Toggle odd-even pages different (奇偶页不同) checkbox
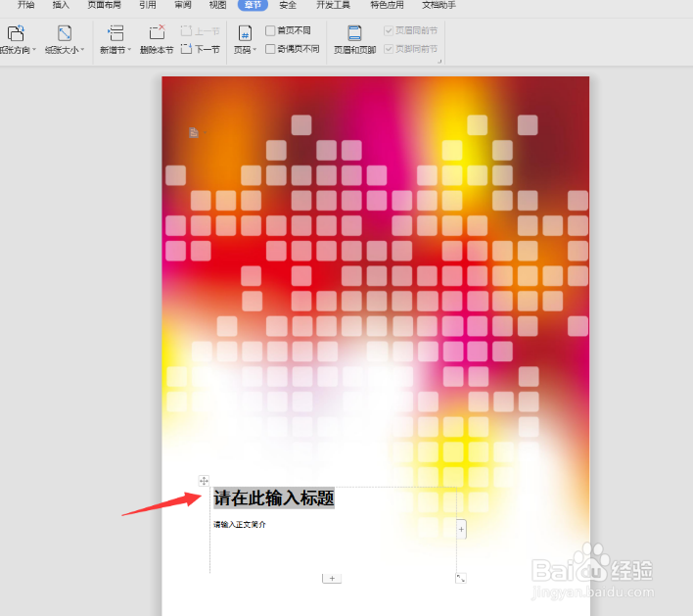Screen dimensions: 693x616 [x=270, y=49]
